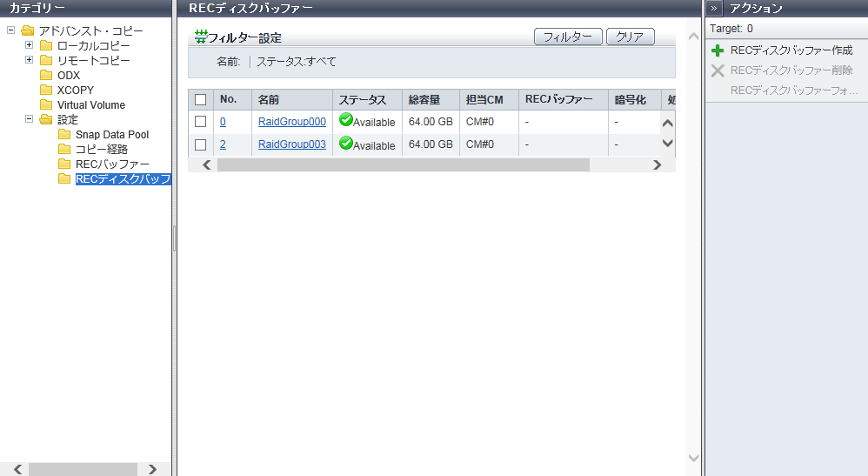Click the Virtual Volume folder icon

pyautogui.click(x=46, y=105)
